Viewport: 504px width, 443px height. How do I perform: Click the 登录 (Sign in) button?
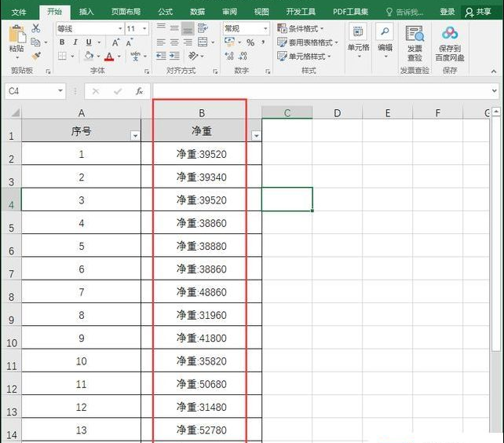(447, 12)
